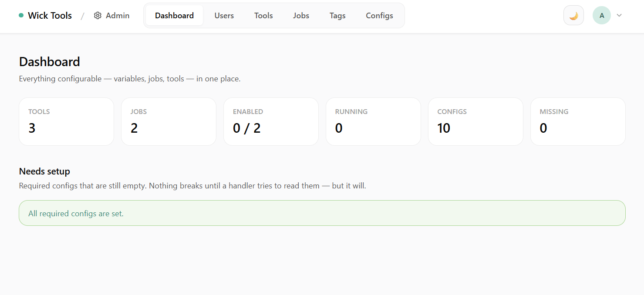Click the Wick Tools brand link
The width and height of the screenshot is (644, 295).
click(49, 15)
